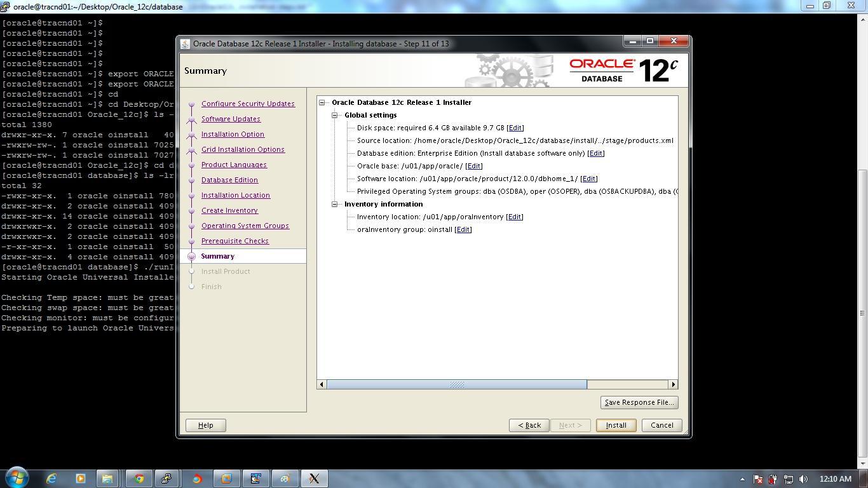This screenshot has height=488, width=868.
Task: Open Windows Explorer from the taskbar
Action: (x=107, y=478)
